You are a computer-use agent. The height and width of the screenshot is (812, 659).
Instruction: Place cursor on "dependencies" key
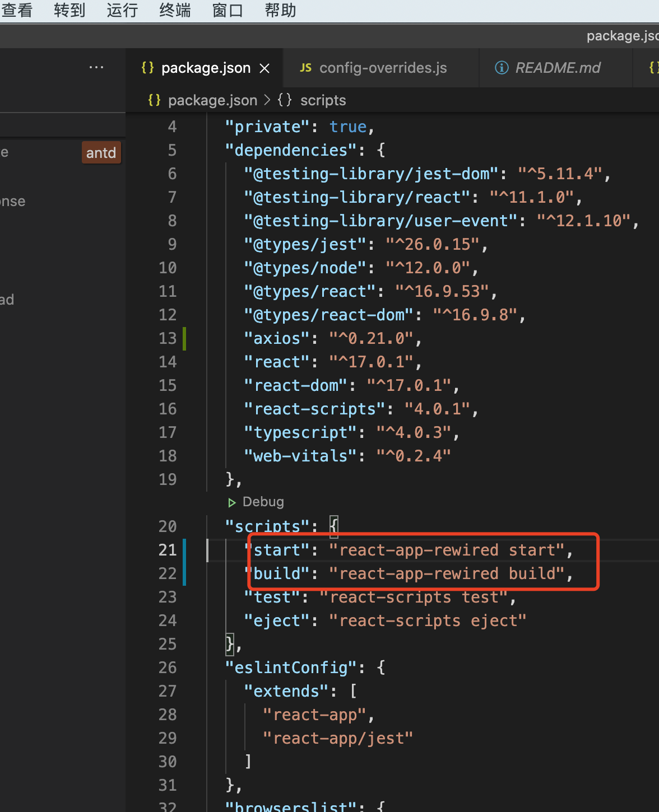click(291, 151)
